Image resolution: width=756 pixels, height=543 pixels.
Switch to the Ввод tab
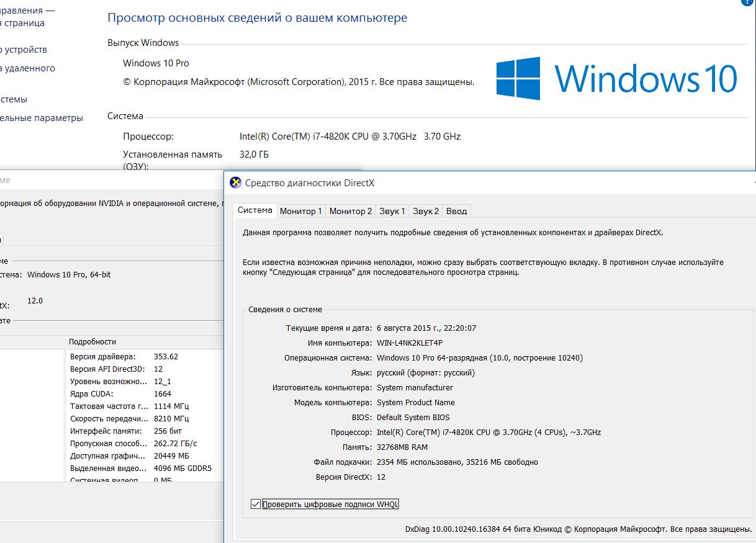(456, 211)
